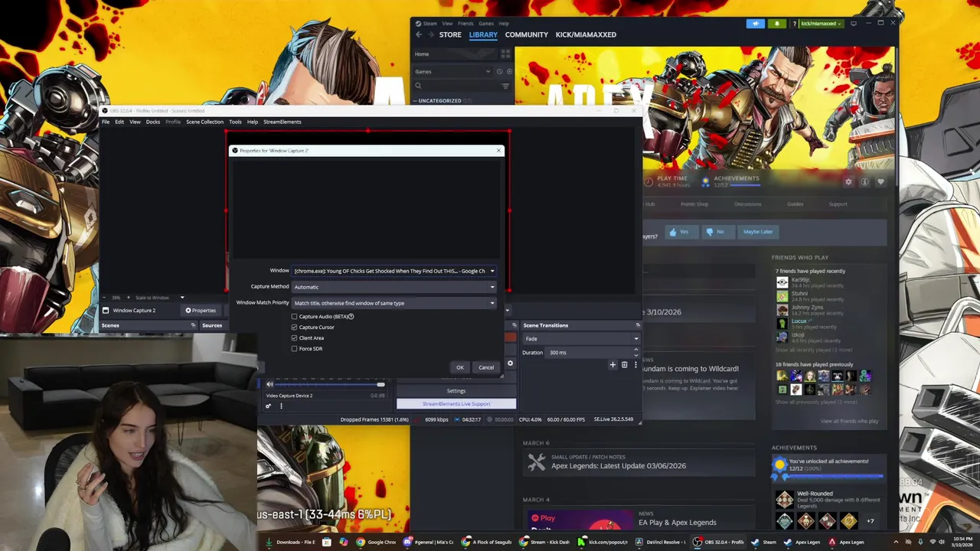Click the gear icon beside the OBS controls
The width and height of the screenshot is (980, 551).
click(x=510, y=364)
